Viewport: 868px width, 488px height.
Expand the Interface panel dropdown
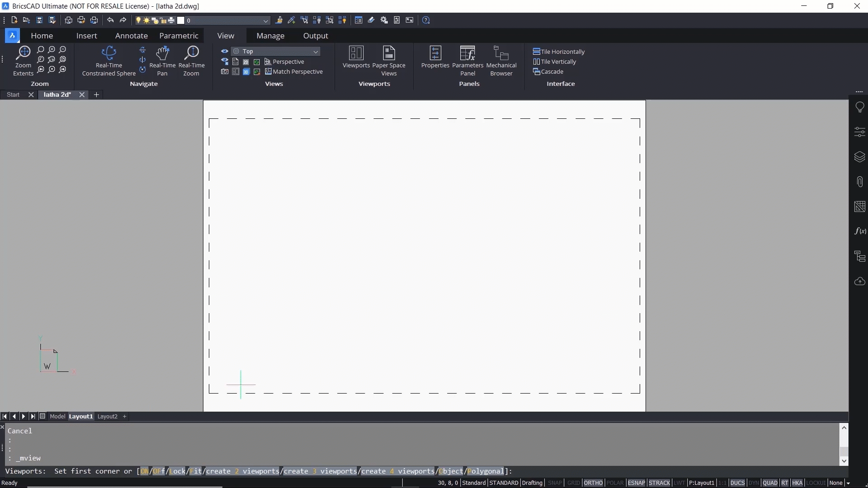coord(561,84)
